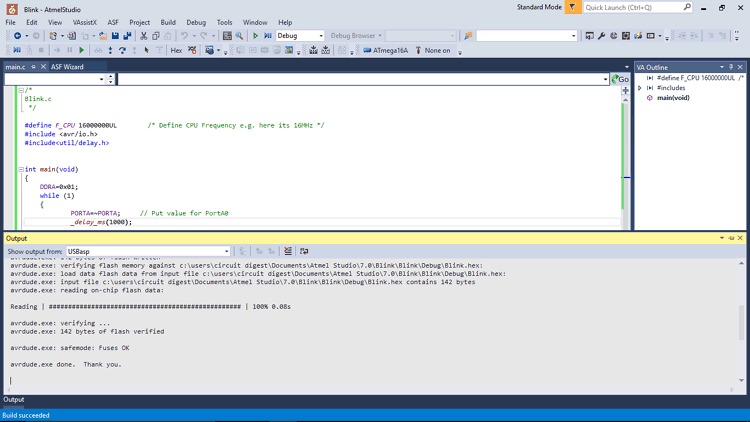
Task: Click the Step Over debug icon
Action: pos(122,50)
